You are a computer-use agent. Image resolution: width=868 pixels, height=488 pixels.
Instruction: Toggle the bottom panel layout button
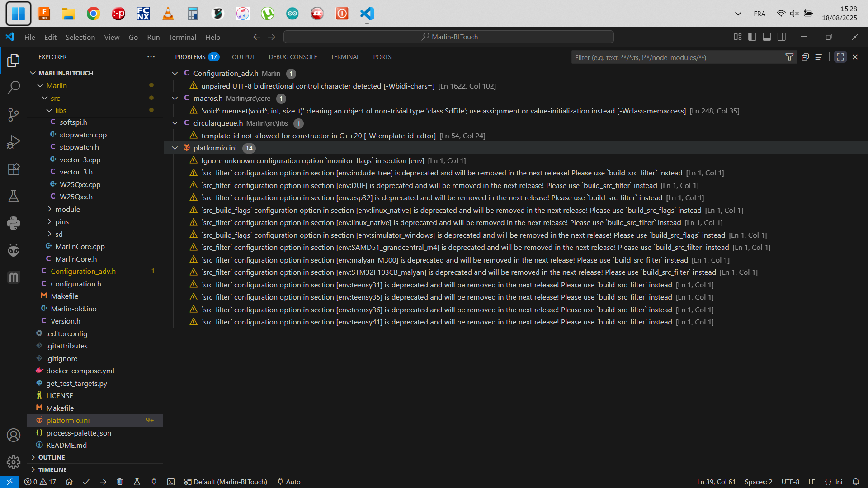pos(767,37)
